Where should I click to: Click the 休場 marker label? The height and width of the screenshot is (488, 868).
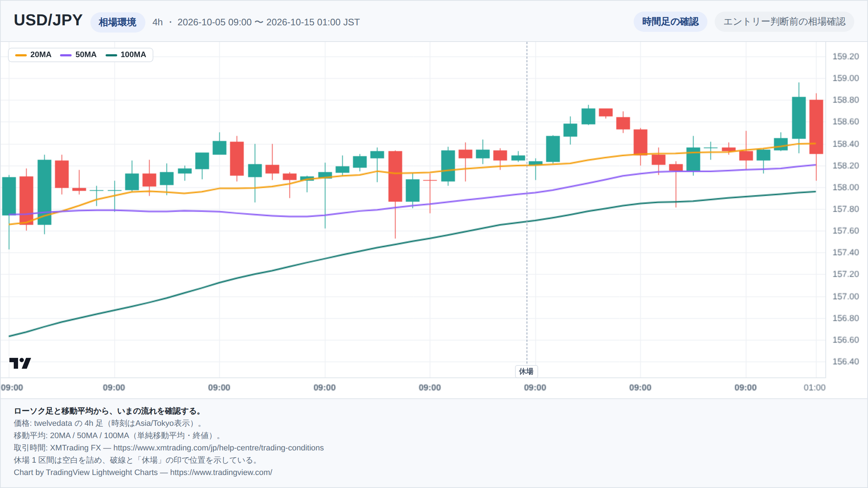point(526,371)
